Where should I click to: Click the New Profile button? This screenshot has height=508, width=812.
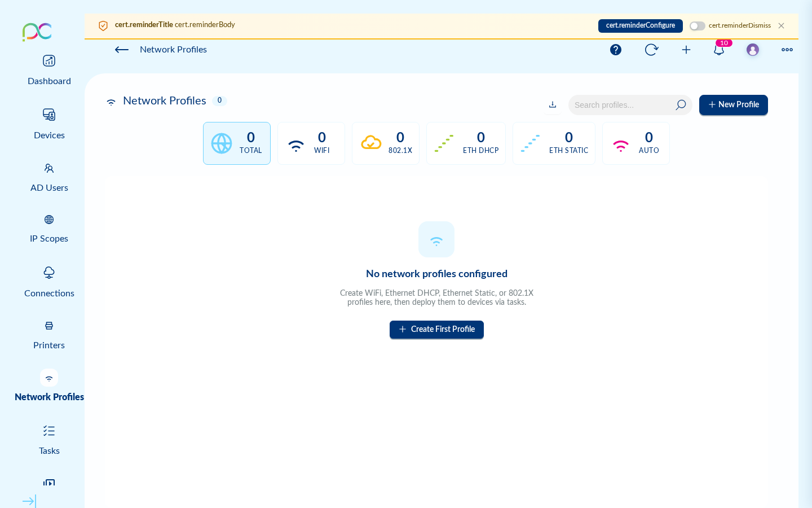coord(733,104)
